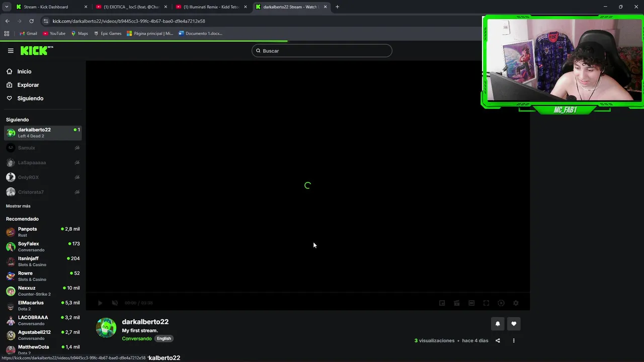Open Rowre recommended channel
This screenshot has width=644, height=362.
43,276
